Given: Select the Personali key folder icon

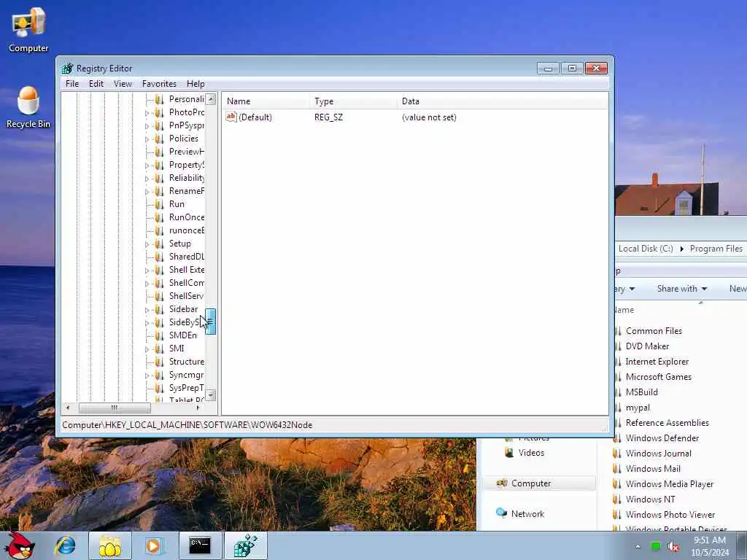Looking at the screenshot, I should pos(159,99).
